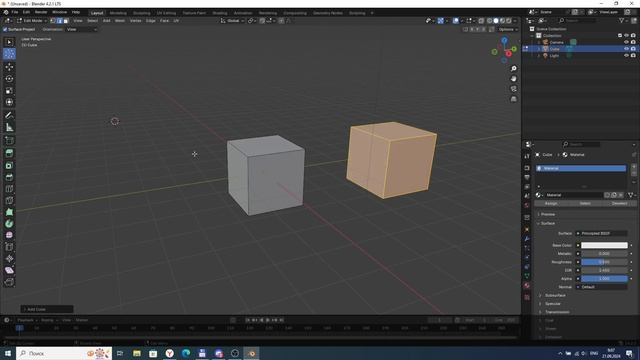This screenshot has width=640, height=360.
Task: Switch perspective/orthographic grid icon
Action: click(513, 99)
